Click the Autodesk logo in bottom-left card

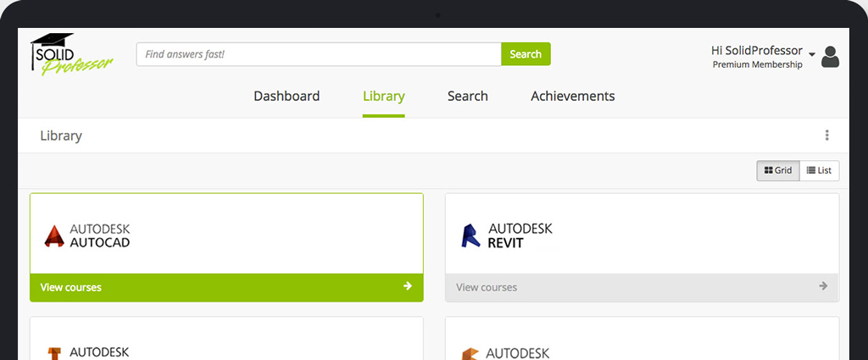coord(87,352)
